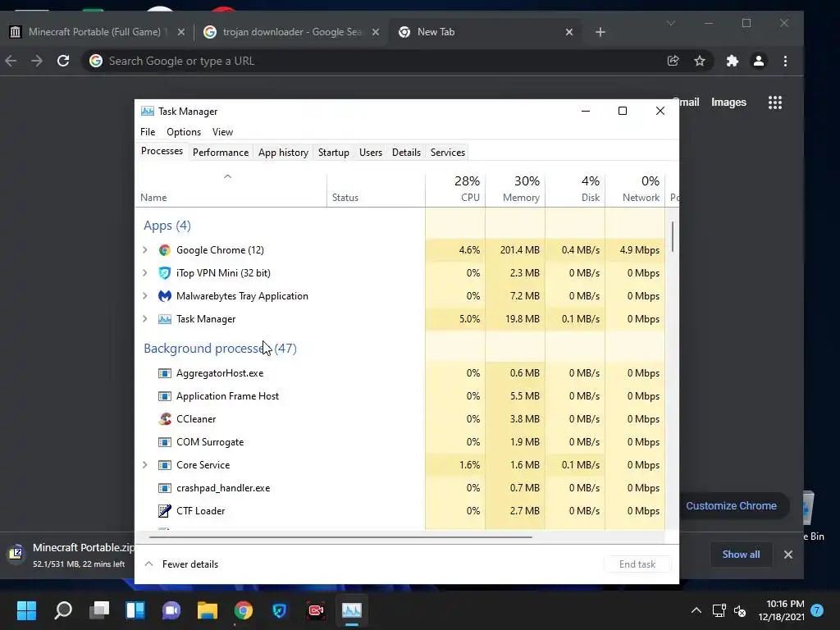
Task: Click the Google Chrome process icon
Action: pyautogui.click(x=164, y=250)
